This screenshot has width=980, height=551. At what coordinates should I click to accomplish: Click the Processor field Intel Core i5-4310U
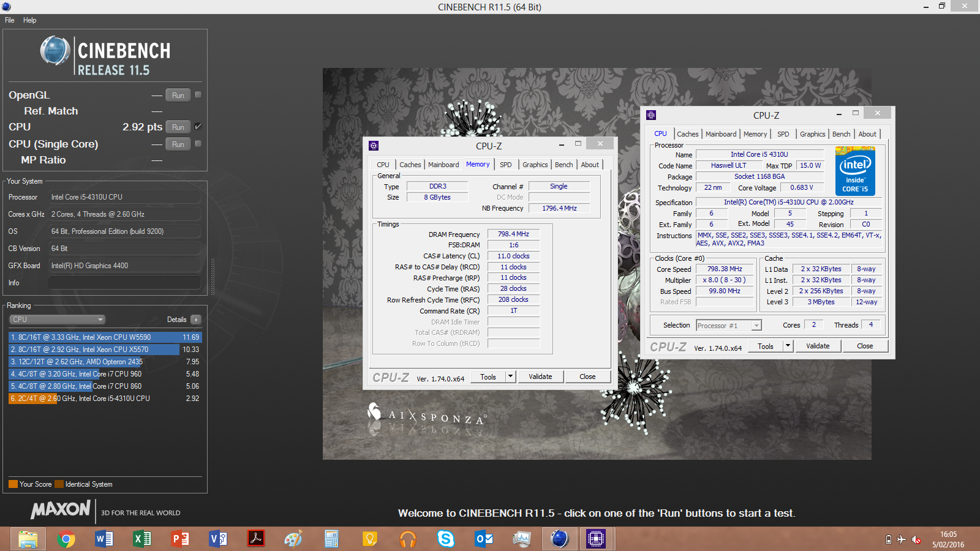tap(124, 197)
